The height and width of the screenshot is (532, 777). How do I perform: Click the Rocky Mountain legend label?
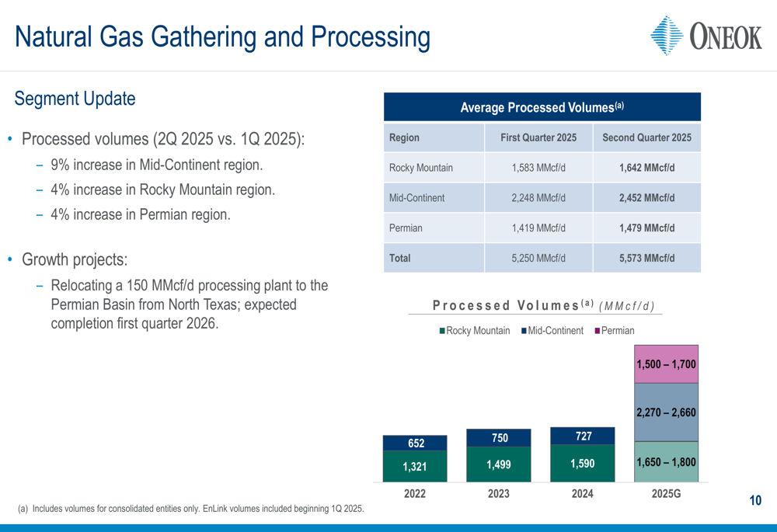(478, 331)
